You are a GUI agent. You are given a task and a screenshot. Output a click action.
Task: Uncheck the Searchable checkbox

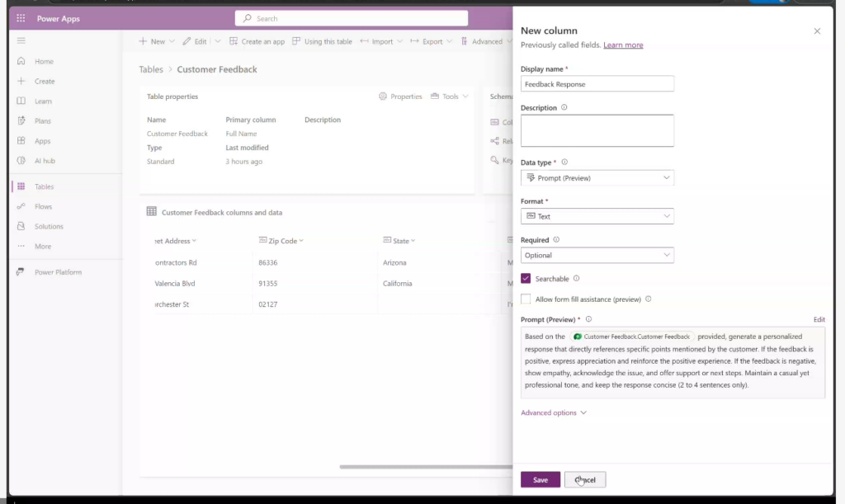tap(526, 278)
